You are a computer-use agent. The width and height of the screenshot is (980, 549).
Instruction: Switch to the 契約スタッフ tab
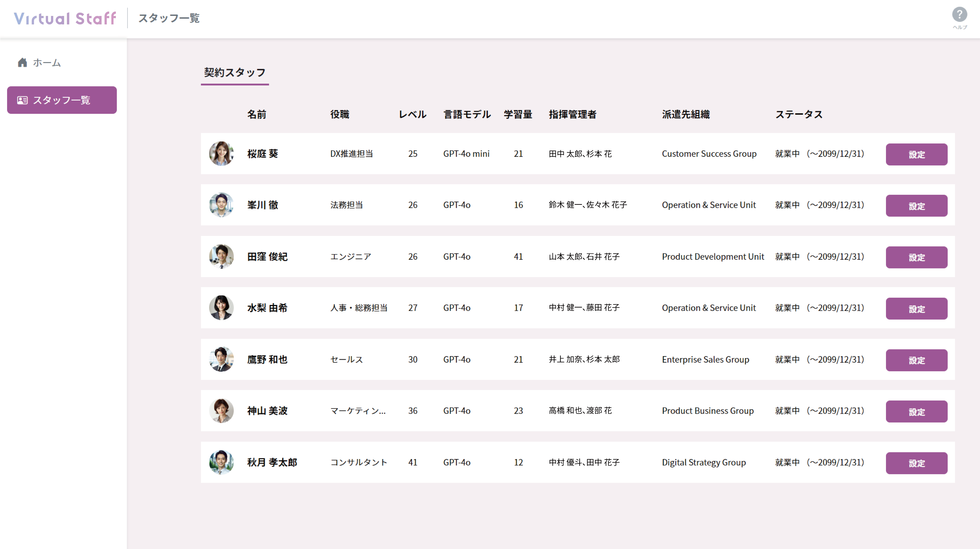(235, 73)
